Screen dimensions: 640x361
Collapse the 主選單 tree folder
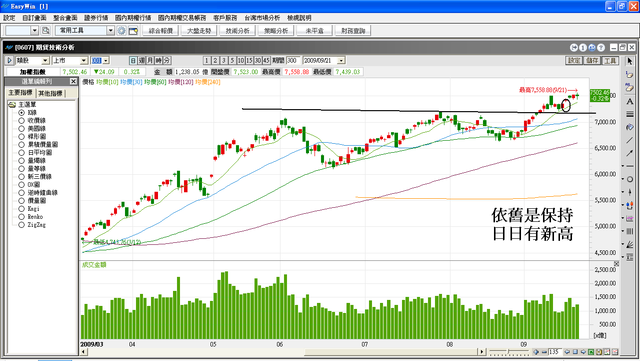pos(12,105)
